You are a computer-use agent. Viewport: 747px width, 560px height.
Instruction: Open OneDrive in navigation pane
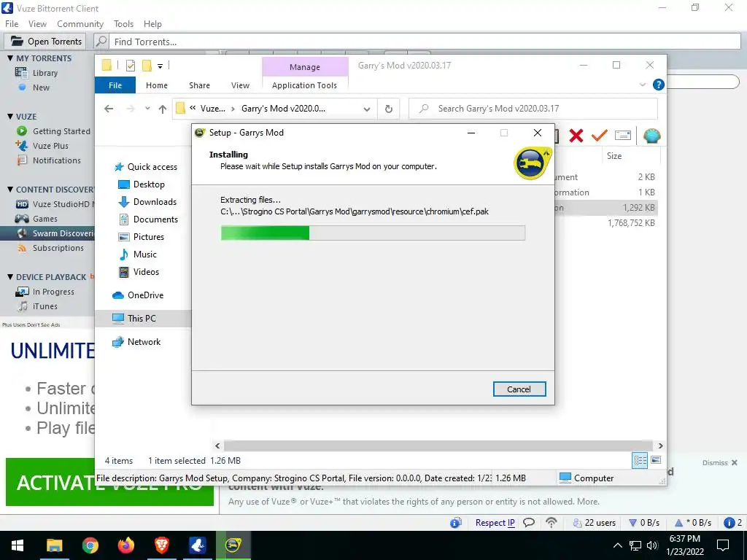[138, 295]
